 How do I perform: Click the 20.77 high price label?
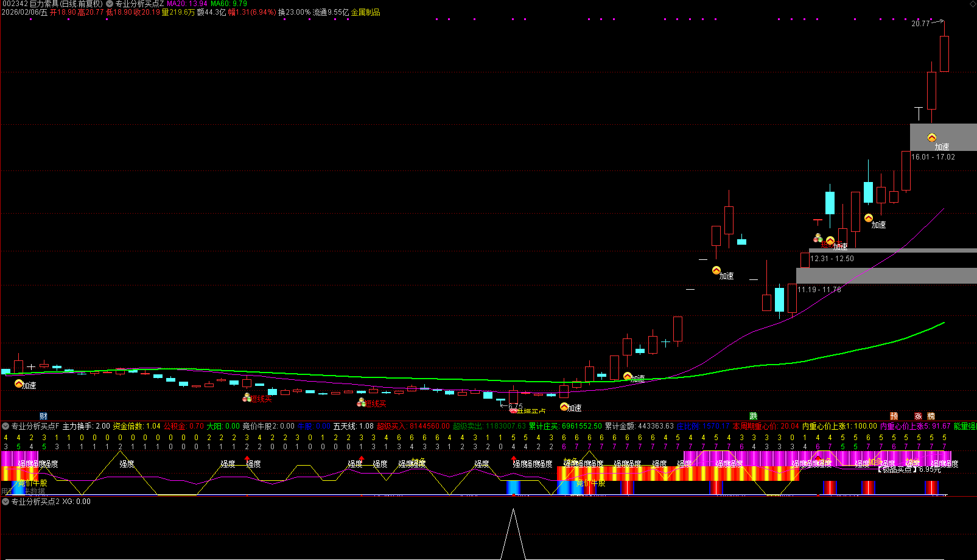coord(920,24)
